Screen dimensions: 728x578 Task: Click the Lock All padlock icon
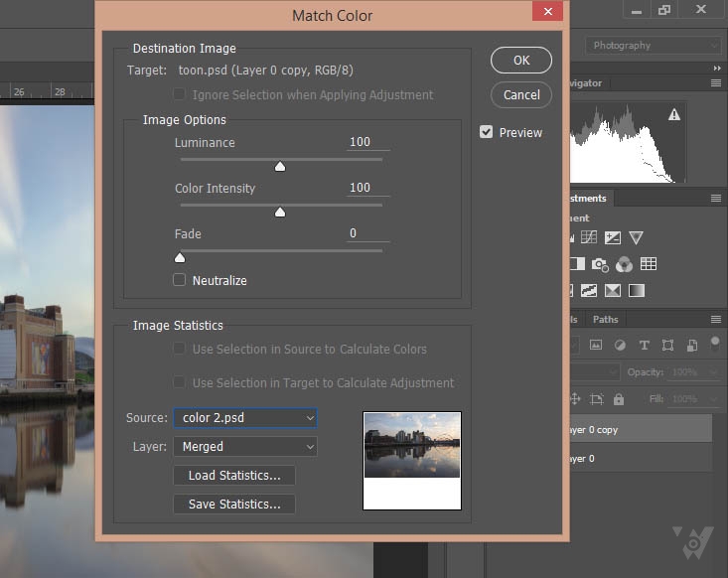(x=619, y=398)
